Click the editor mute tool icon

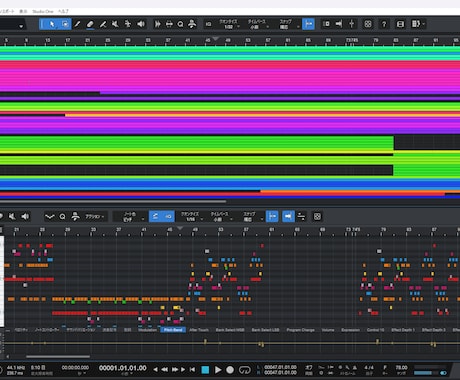[x=12, y=217]
